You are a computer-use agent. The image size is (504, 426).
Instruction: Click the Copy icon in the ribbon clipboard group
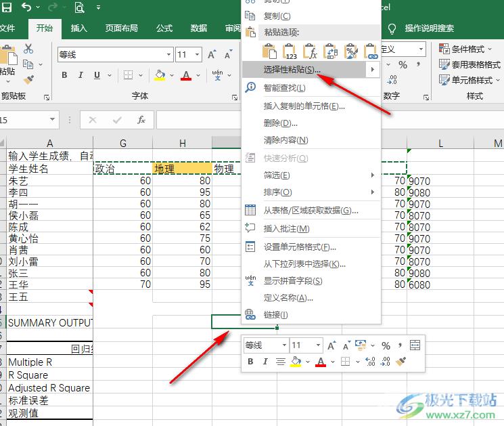tap(28, 64)
